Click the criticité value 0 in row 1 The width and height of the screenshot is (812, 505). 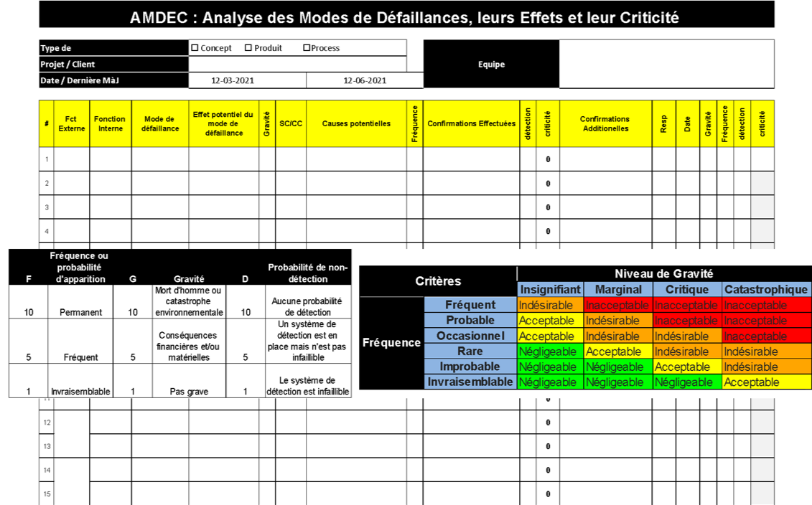point(548,159)
